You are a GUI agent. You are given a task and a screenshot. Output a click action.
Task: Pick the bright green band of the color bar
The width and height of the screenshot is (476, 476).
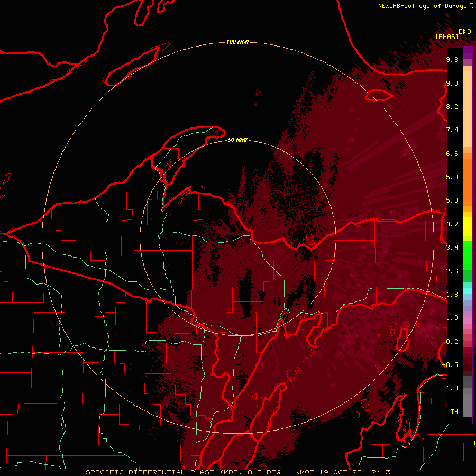467,255
